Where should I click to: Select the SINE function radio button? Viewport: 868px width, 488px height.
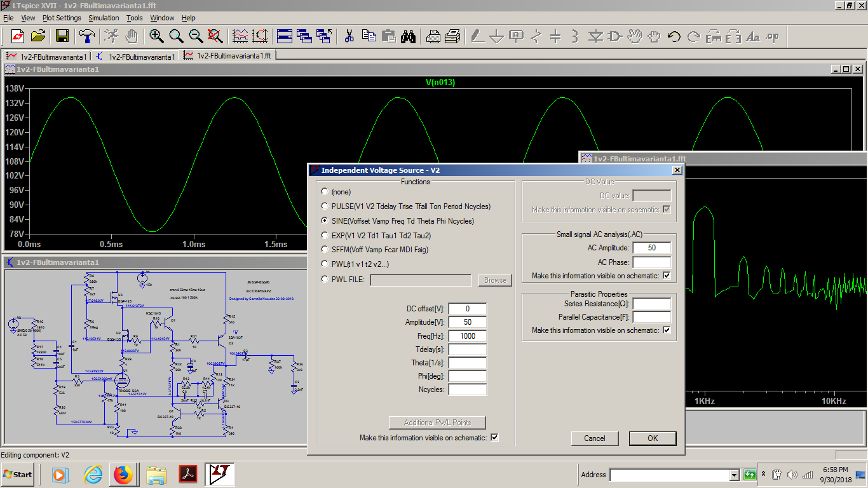325,221
